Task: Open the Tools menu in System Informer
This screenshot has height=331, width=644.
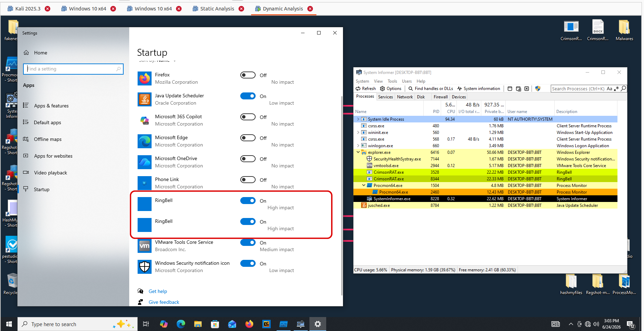Action: tap(392, 81)
